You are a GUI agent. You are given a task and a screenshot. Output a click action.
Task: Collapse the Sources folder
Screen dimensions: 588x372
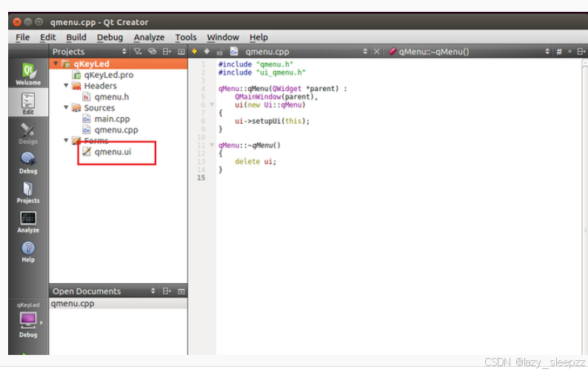[66, 107]
